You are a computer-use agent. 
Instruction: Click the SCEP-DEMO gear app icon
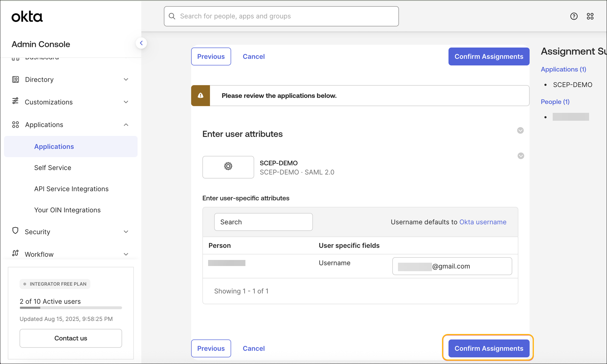pos(228,167)
